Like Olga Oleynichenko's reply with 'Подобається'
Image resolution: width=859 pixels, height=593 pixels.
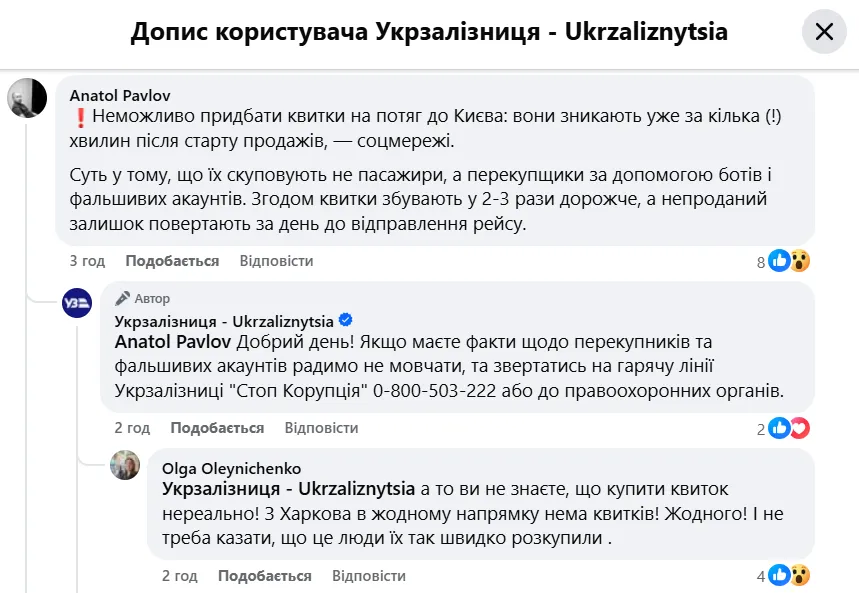click(264, 576)
